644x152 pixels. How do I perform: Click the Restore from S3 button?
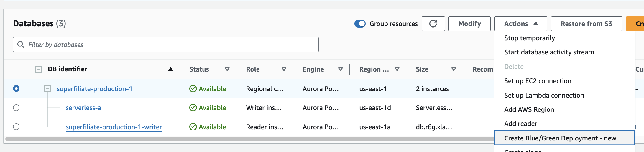(586, 24)
